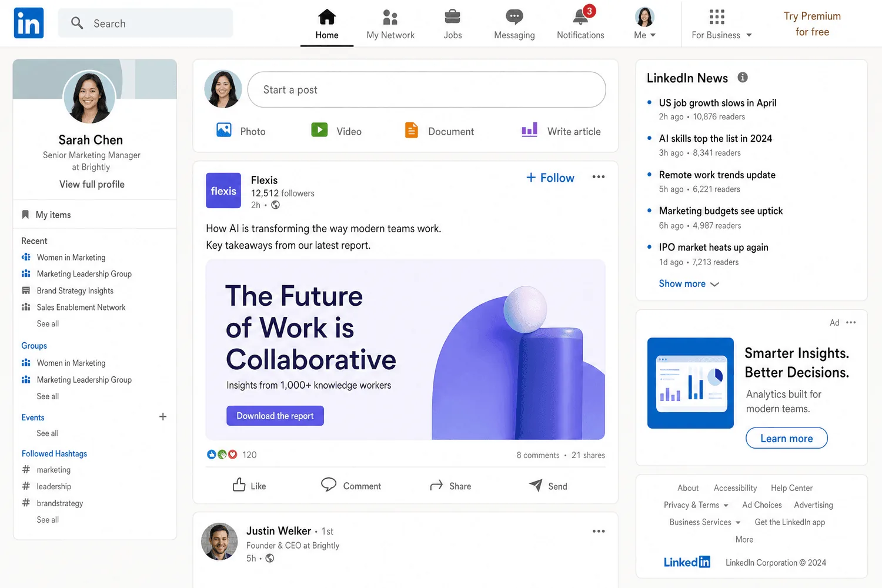Expand the Business Services footer dropdown

click(x=705, y=522)
